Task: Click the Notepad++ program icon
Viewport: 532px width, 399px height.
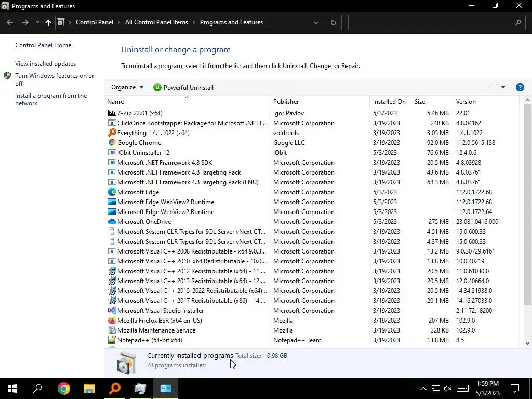Action: pos(112,340)
